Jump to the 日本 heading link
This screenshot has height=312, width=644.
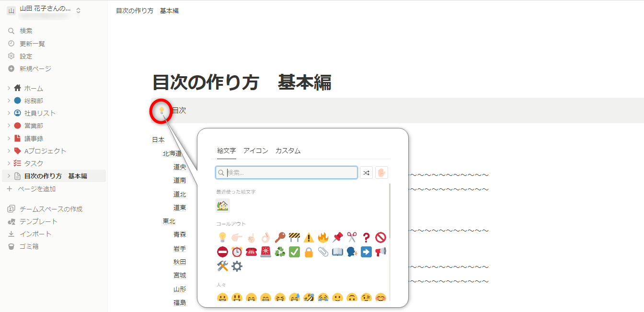pyautogui.click(x=158, y=140)
